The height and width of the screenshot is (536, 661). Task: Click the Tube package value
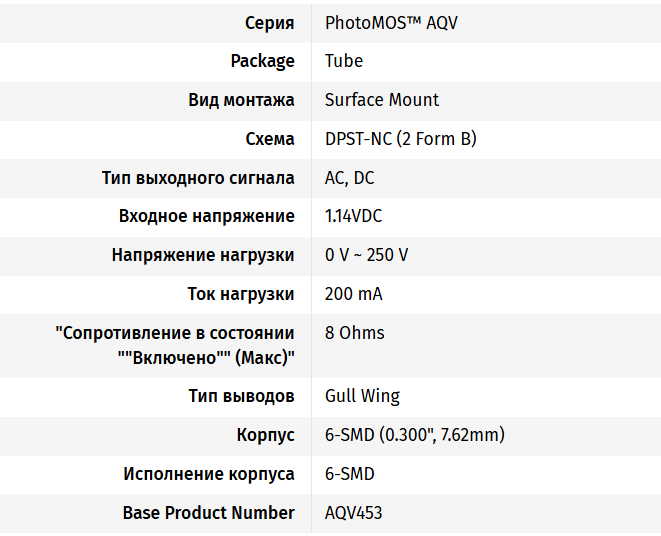tap(344, 61)
